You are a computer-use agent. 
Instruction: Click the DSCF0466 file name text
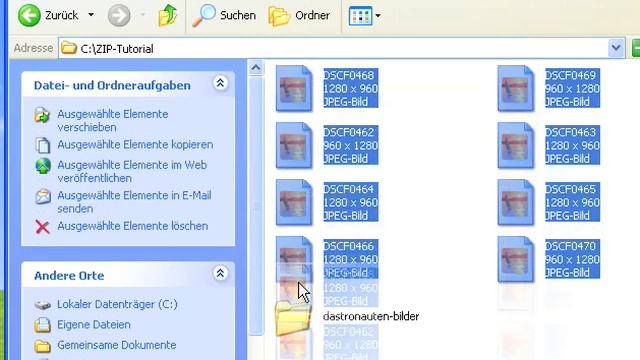(349, 247)
